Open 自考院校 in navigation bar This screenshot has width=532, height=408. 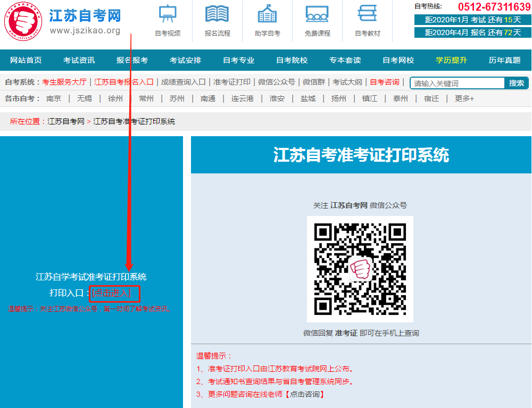tap(292, 60)
